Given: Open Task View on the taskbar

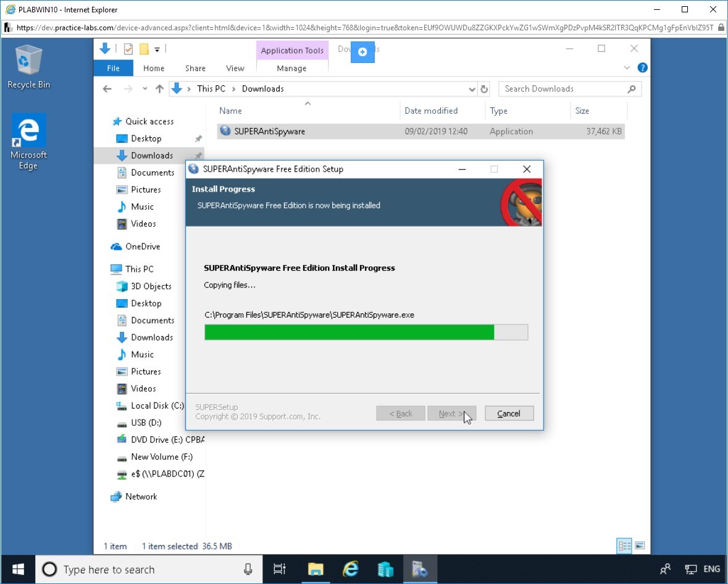Looking at the screenshot, I should [x=280, y=569].
